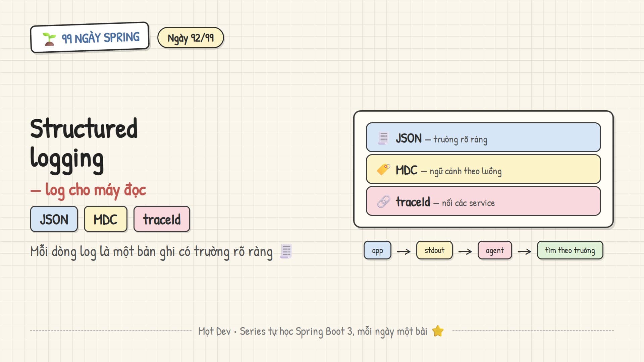
Task: Select the yellow MDC chip under the title
Action: coord(106,219)
